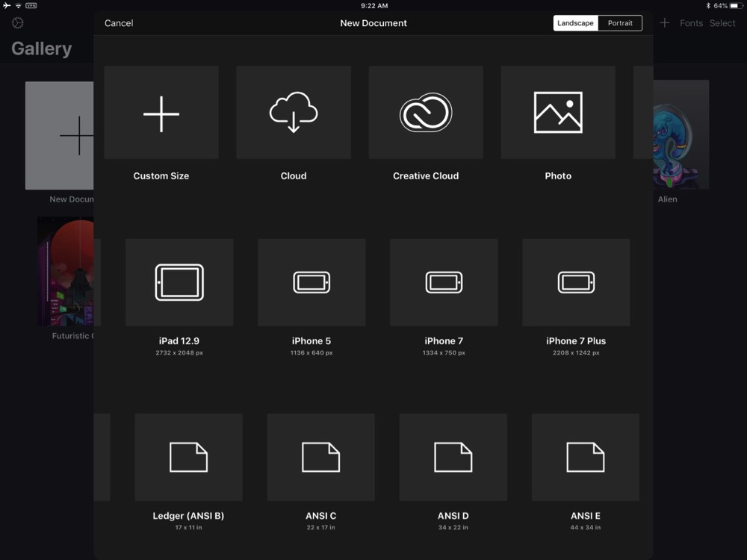
Task: Select the Ledger (ANSI B) paper size
Action: tap(189, 457)
